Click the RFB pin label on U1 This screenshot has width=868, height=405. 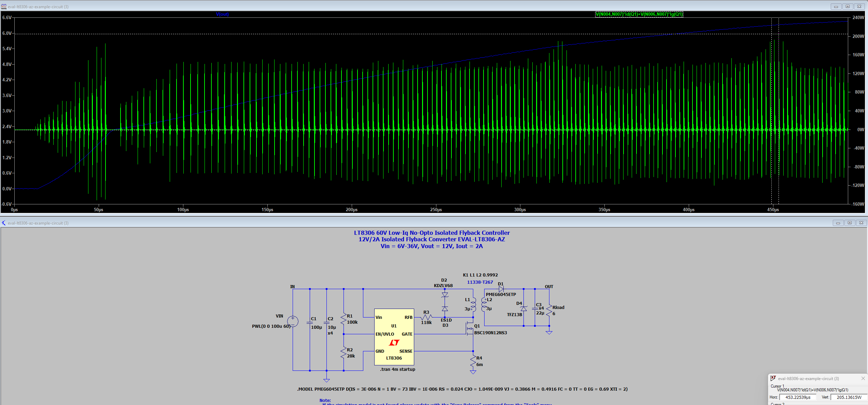tap(409, 317)
